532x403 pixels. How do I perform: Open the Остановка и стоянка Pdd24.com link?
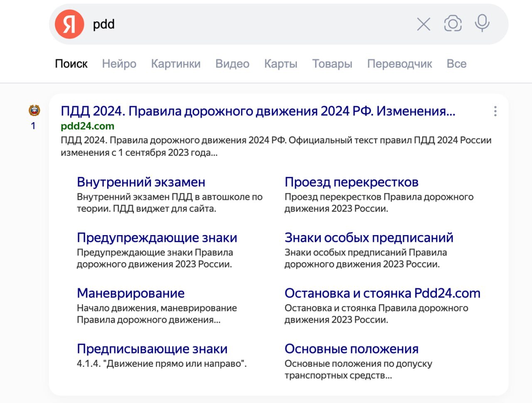tap(382, 293)
